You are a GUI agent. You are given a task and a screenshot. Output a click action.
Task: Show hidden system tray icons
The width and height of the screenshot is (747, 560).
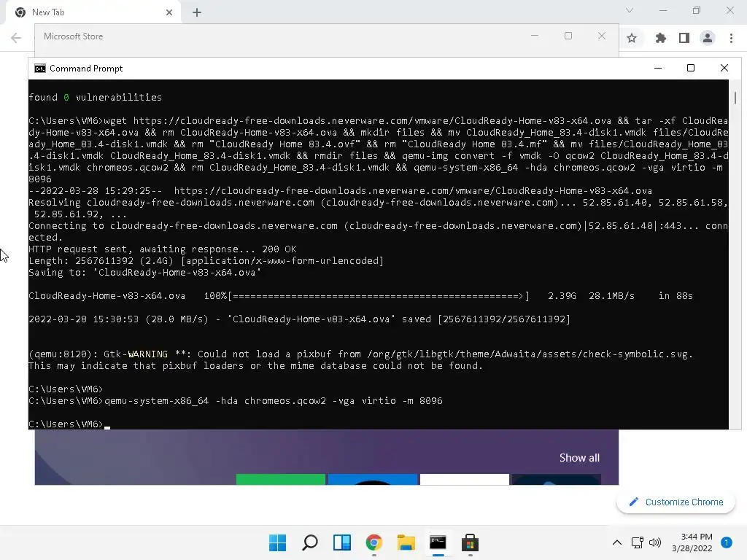pyautogui.click(x=617, y=542)
